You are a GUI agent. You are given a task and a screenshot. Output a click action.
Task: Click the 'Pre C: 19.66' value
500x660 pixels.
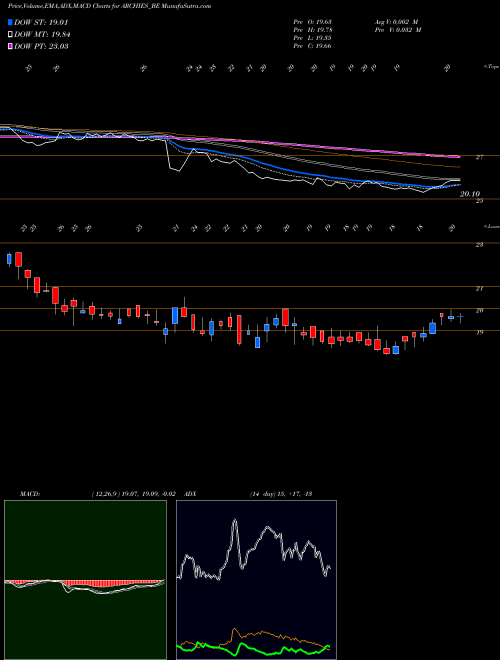pyautogui.click(x=312, y=46)
